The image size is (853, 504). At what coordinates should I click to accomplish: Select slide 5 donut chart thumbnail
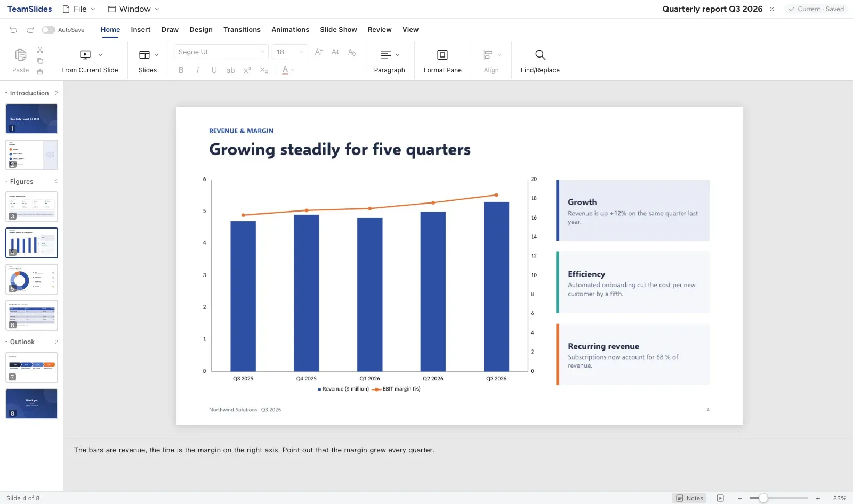32,279
